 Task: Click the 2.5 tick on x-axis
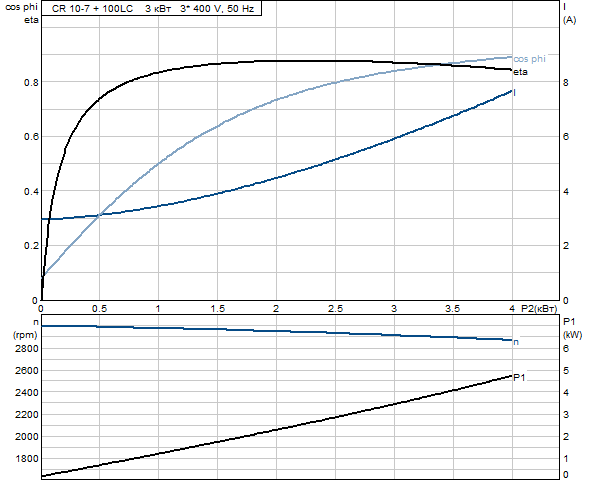335,309
